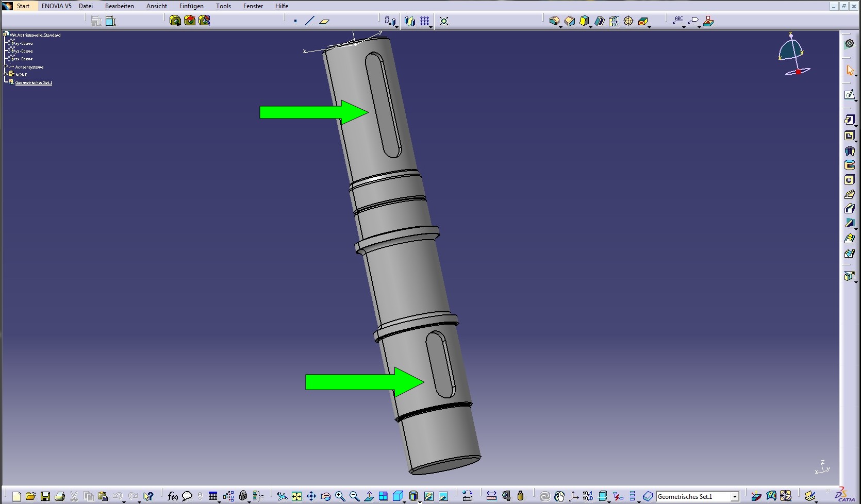861x504 pixels.
Task: Open the Einfügen menu
Action: point(191,6)
